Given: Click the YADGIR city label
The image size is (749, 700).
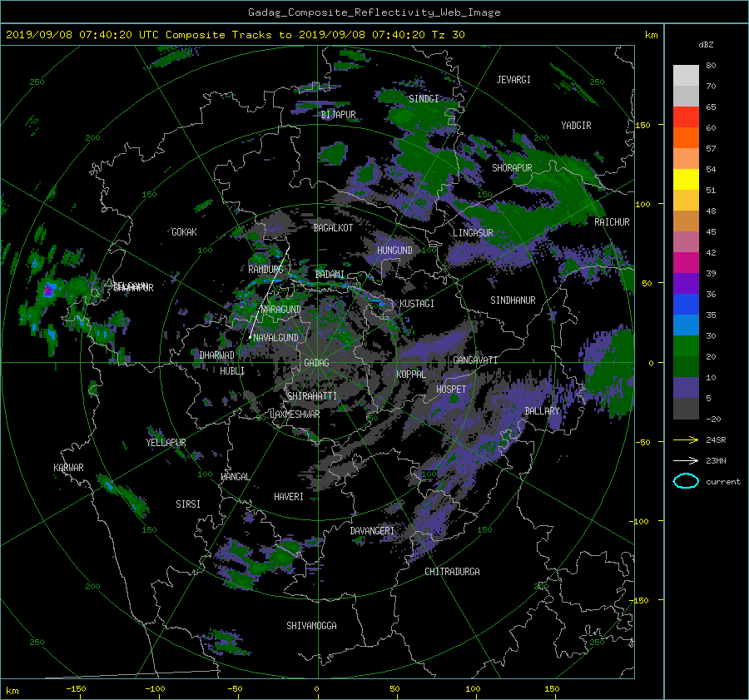Looking at the screenshot, I should coord(576,126).
